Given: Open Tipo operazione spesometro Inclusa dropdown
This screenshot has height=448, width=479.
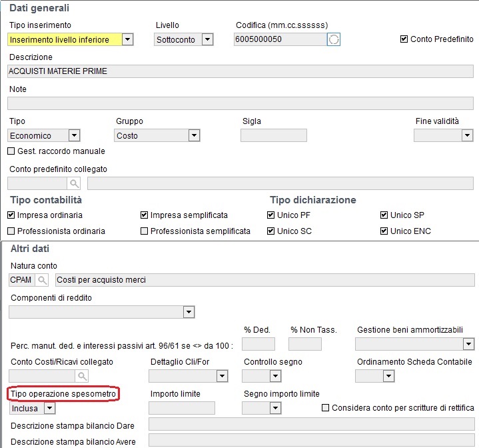Looking at the screenshot, I should pyautogui.click(x=49, y=408).
